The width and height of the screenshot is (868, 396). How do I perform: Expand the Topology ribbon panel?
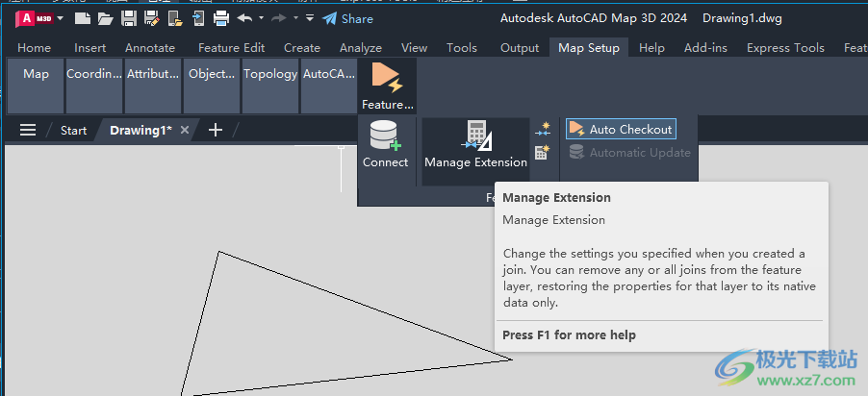tap(270, 86)
